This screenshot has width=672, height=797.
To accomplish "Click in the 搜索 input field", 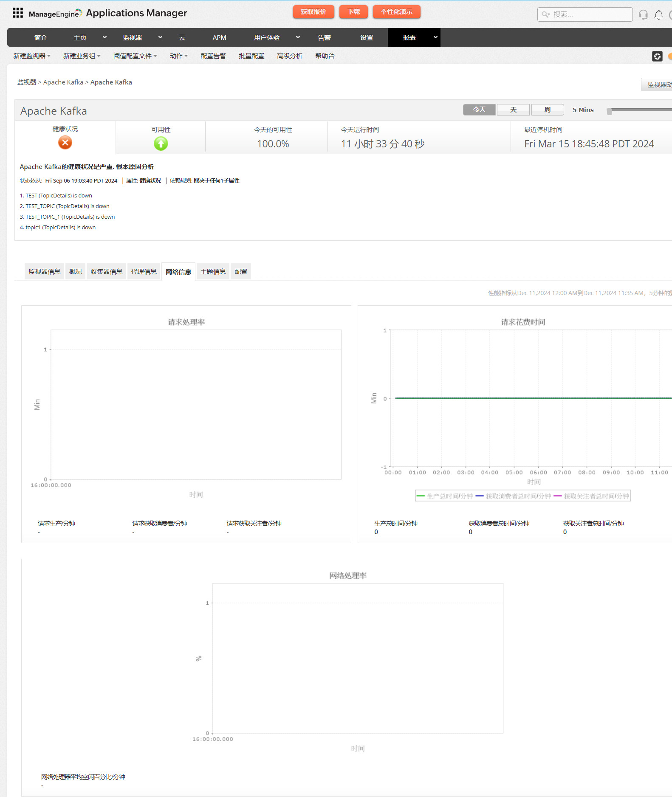I will (585, 14).
